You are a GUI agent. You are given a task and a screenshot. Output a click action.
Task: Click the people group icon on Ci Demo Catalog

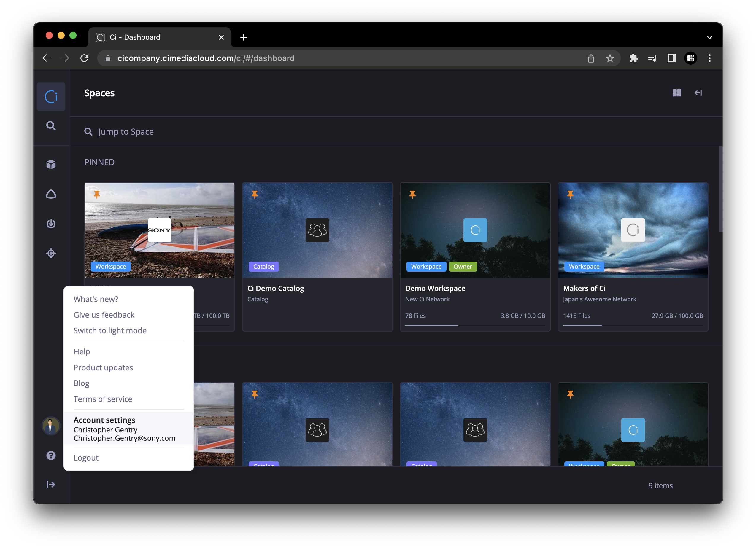coord(317,230)
